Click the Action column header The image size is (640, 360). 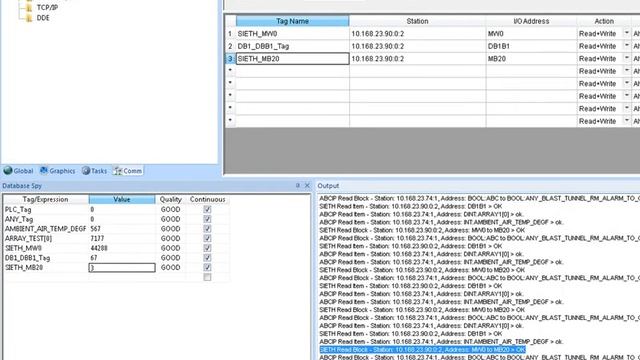(604, 21)
